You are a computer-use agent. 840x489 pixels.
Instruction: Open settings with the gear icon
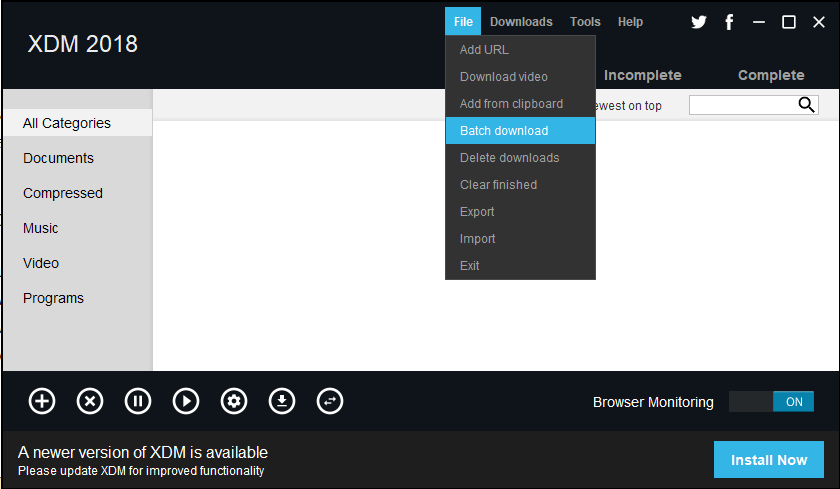click(x=234, y=401)
